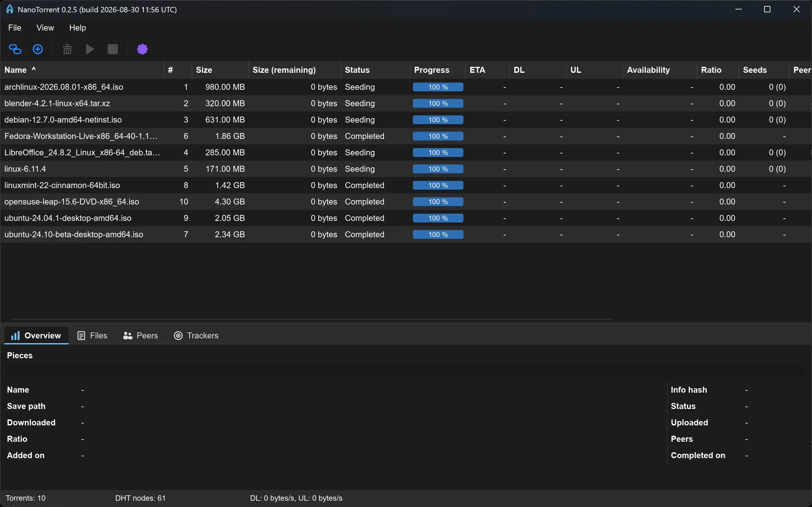Select ubuntu-24.04.1-desktop-amd64.iso torrent
The height and width of the screenshot is (507, 812).
coord(406,218)
